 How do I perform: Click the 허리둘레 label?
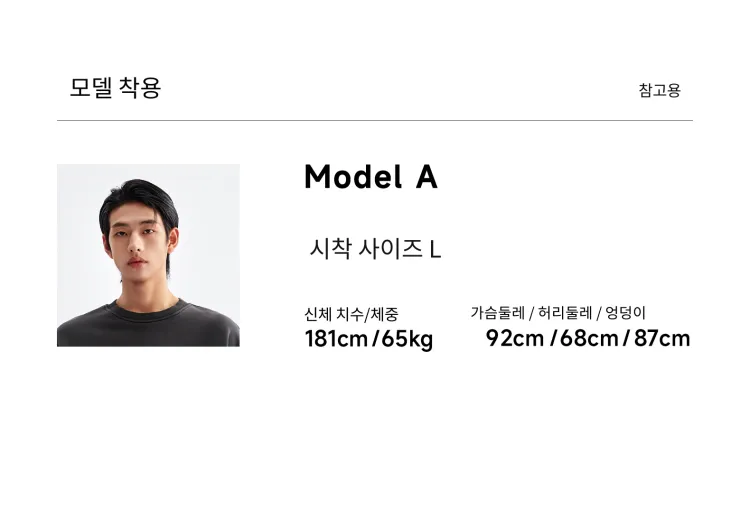pyautogui.click(x=565, y=313)
